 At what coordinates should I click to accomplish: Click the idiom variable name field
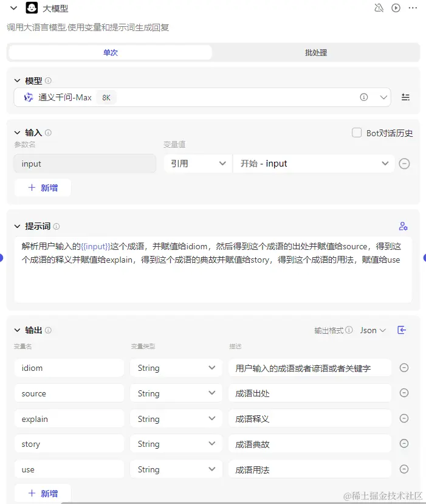pos(69,368)
